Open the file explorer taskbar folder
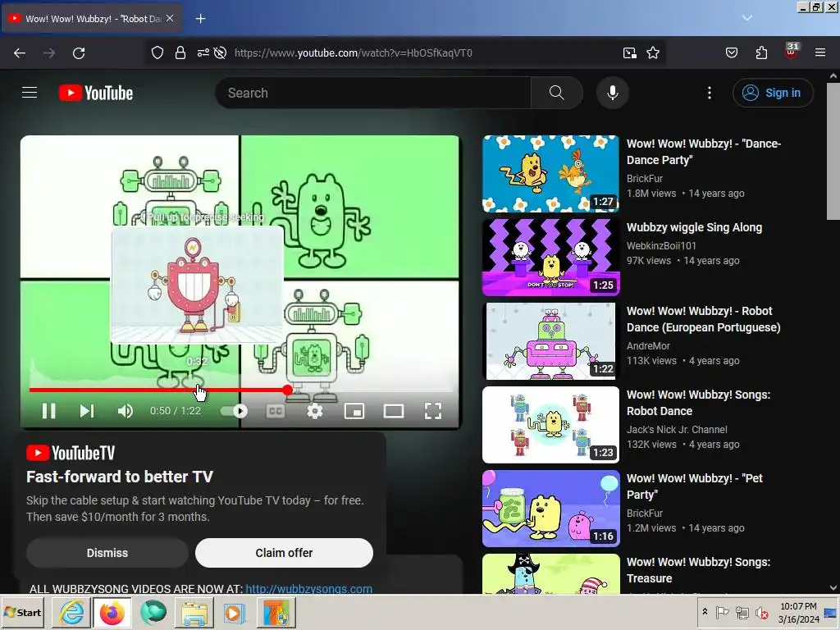Viewport: 840px width, 630px height. click(194, 612)
